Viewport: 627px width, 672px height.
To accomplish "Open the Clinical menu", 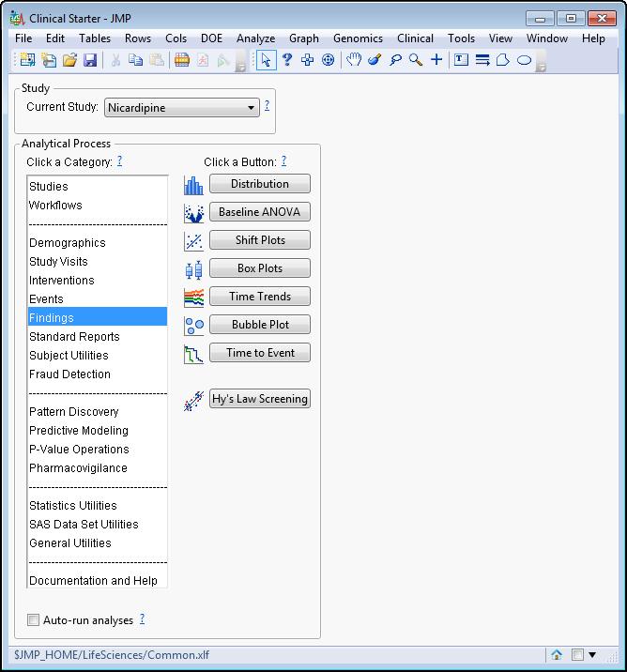I will click(415, 38).
